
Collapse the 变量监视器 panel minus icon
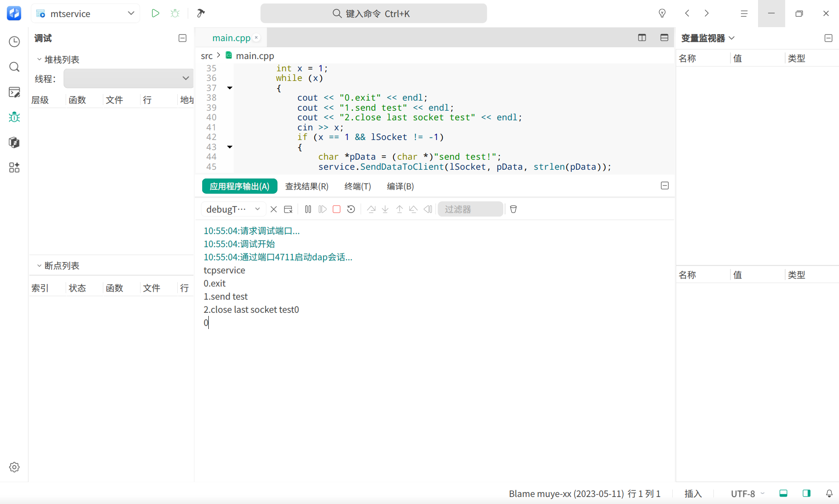point(828,38)
